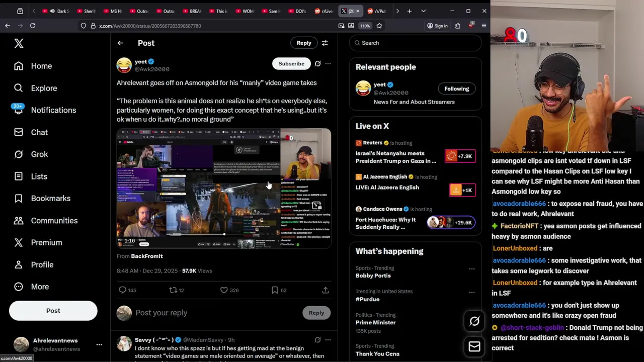This screenshot has height=362, width=644.
Task: Bookmark page with star icon
Action: [379, 26]
